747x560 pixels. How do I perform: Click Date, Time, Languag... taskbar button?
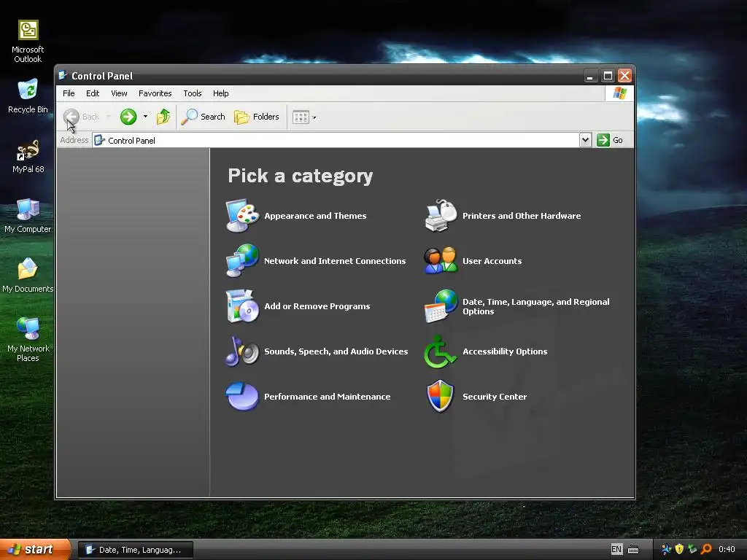(136, 550)
